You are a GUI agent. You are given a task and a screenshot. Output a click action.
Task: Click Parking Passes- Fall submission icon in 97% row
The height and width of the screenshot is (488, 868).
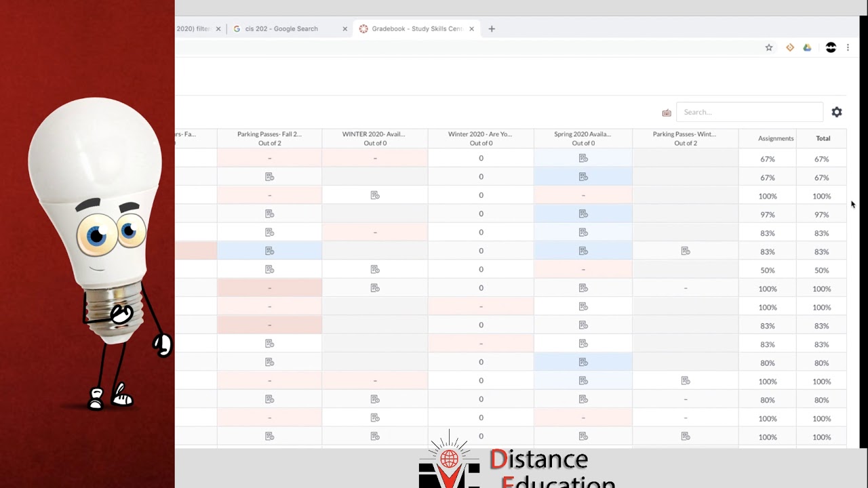click(x=269, y=213)
